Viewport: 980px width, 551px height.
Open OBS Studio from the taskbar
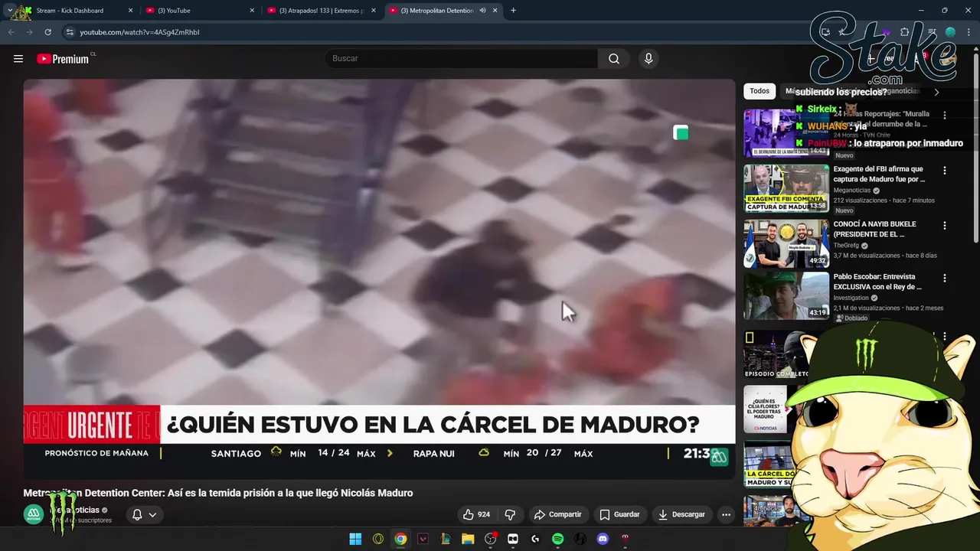[x=491, y=539]
